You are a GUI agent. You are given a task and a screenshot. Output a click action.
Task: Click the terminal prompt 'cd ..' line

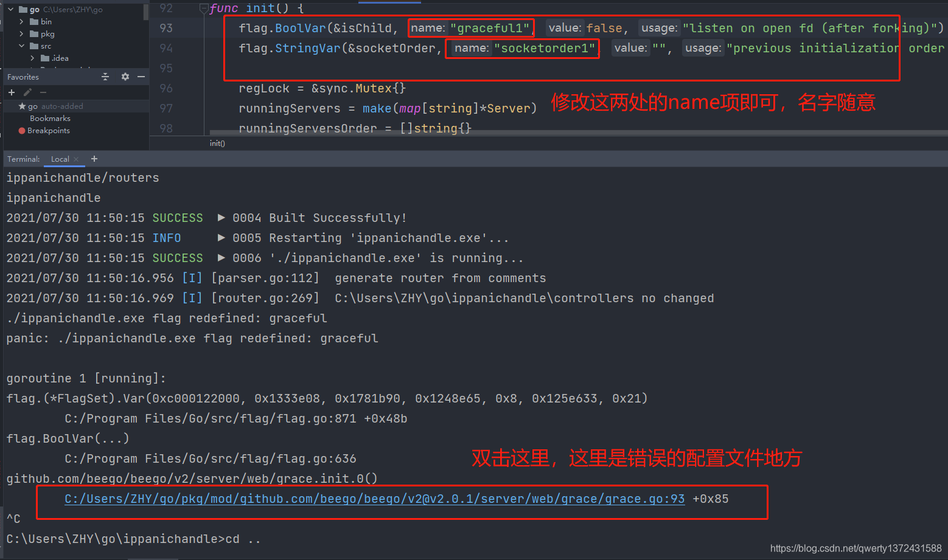point(133,539)
